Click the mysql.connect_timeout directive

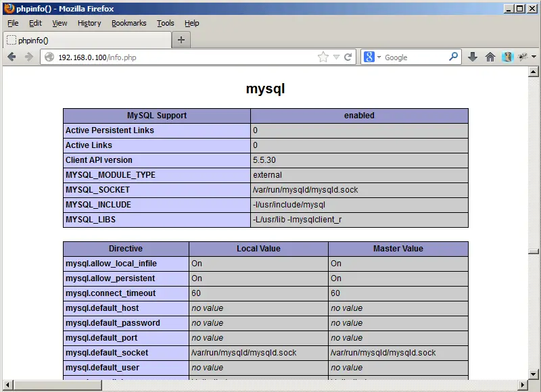pos(110,293)
